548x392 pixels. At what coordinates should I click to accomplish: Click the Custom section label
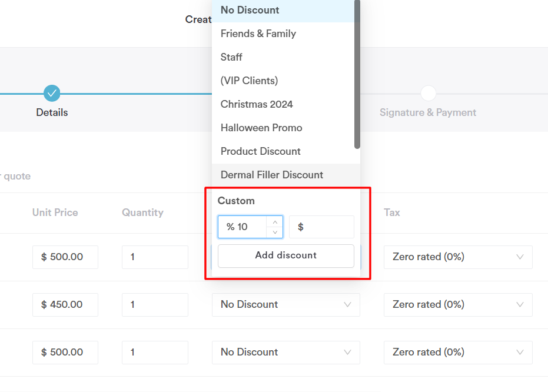pos(236,201)
